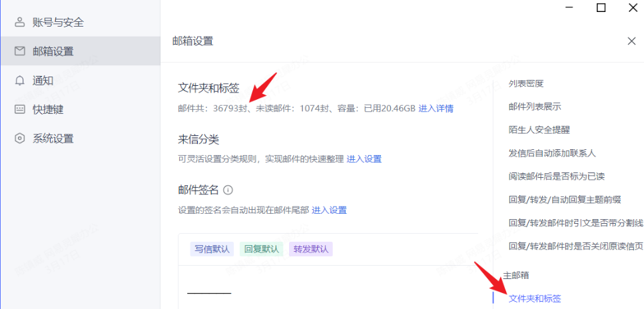Open 账号与安全 in the sidebar
Viewport: 644px width, 309px height.
tap(80, 22)
